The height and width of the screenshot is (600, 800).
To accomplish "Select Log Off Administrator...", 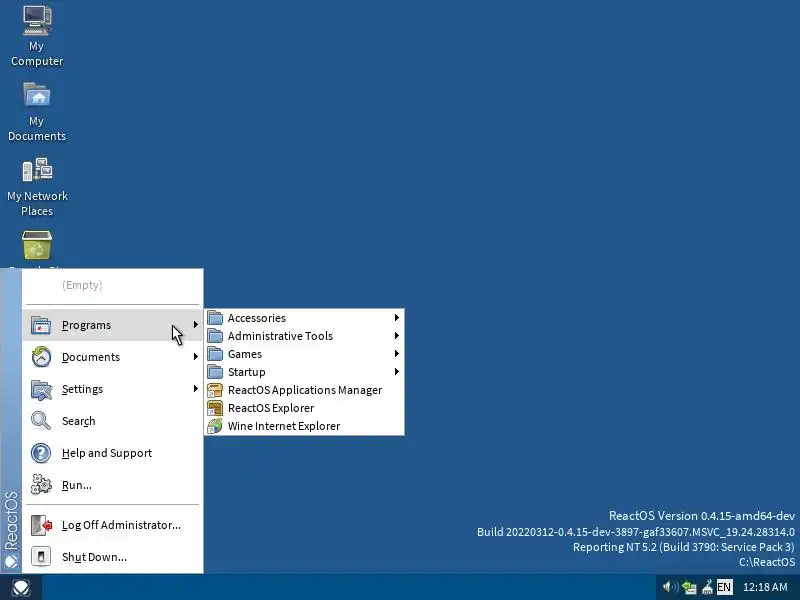I will coord(112,525).
